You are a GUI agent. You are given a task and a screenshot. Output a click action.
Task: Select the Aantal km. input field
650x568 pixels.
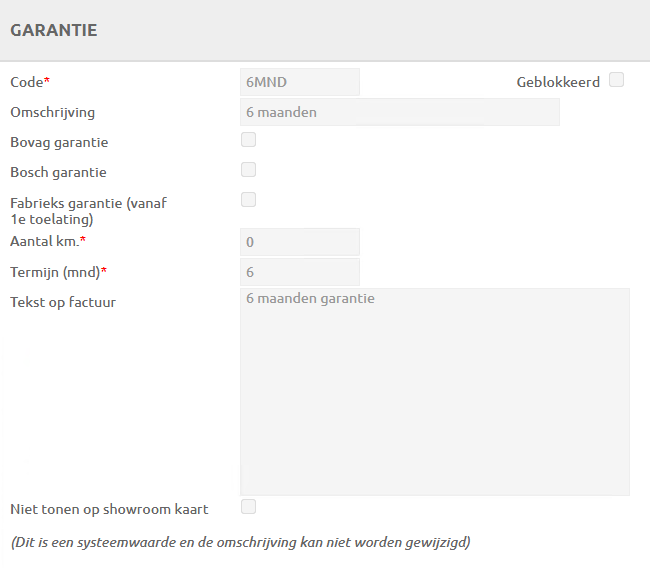[x=299, y=242]
